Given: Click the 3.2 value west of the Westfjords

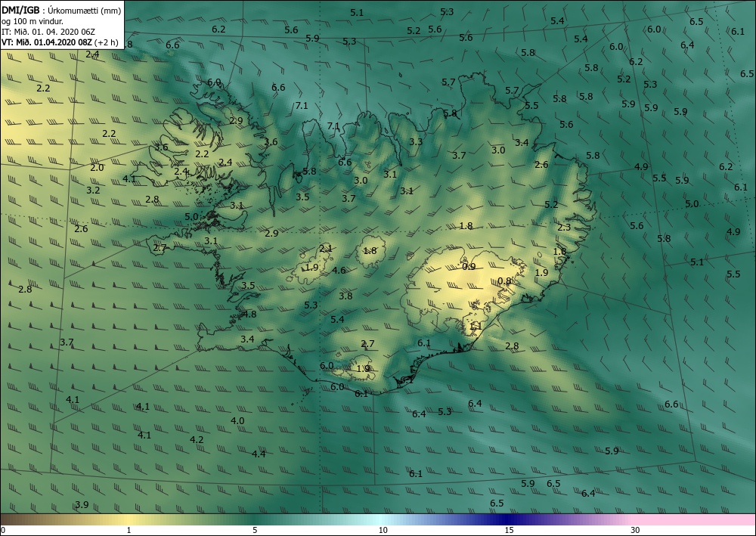Looking at the screenshot, I should point(93,190).
